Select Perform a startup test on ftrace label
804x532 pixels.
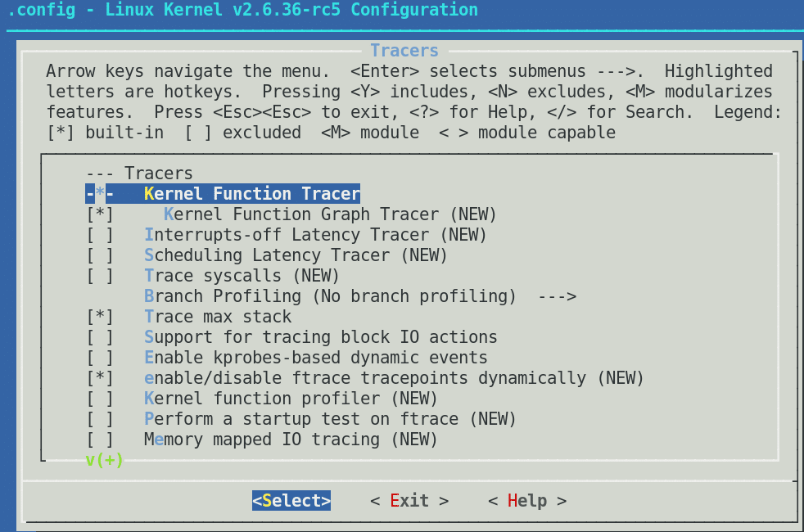pos(330,419)
